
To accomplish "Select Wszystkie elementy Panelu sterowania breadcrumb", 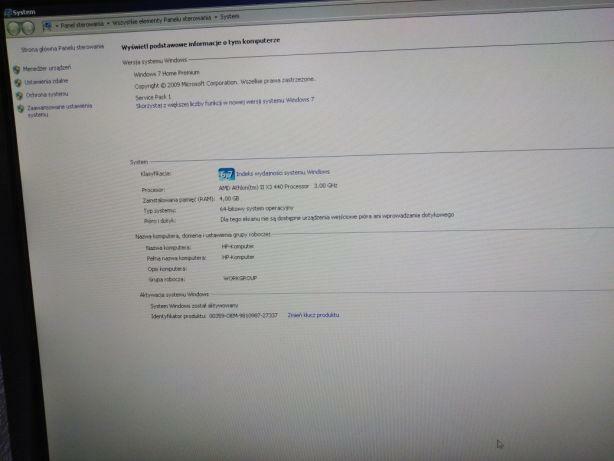I will 161,20.
